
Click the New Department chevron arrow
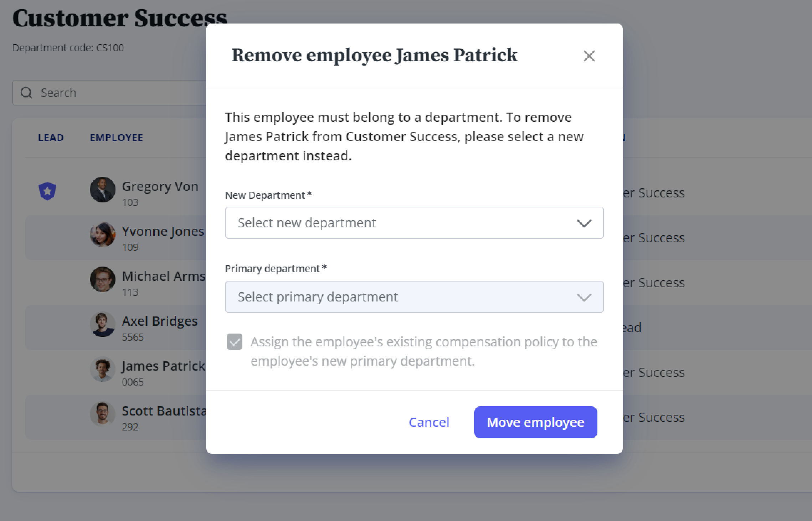[x=584, y=223]
